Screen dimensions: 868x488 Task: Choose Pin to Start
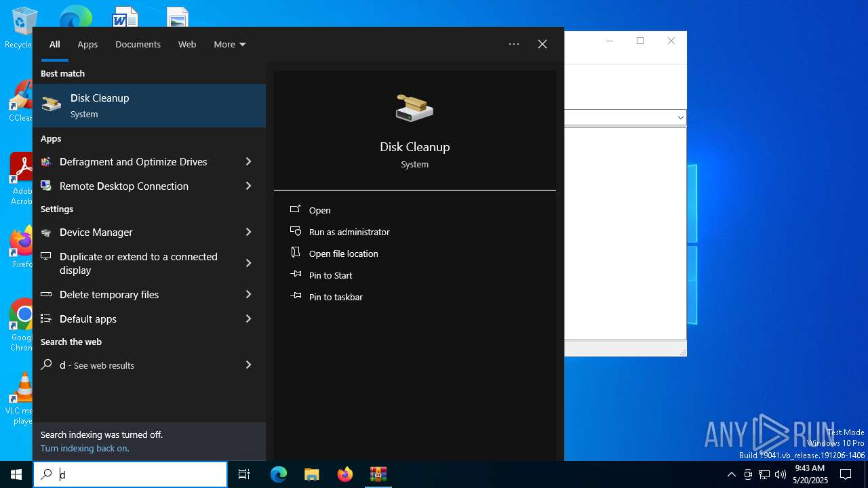tap(331, 275)
